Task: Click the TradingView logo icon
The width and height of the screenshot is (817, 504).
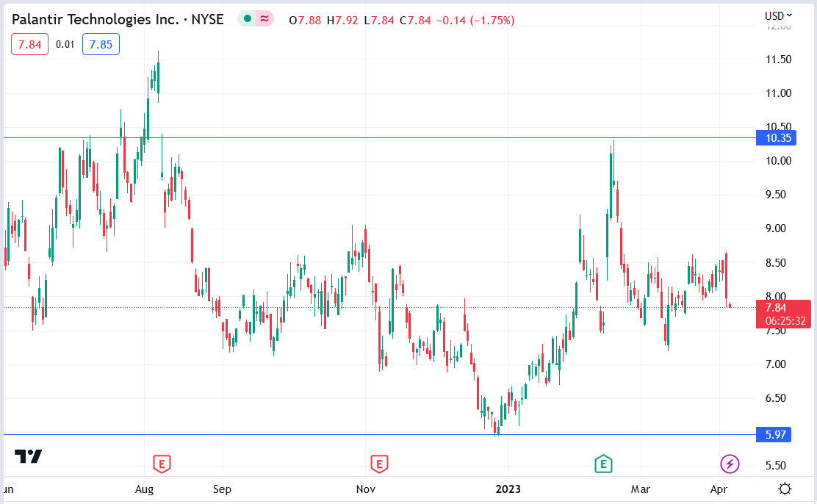Action: [x=28, y=456]
